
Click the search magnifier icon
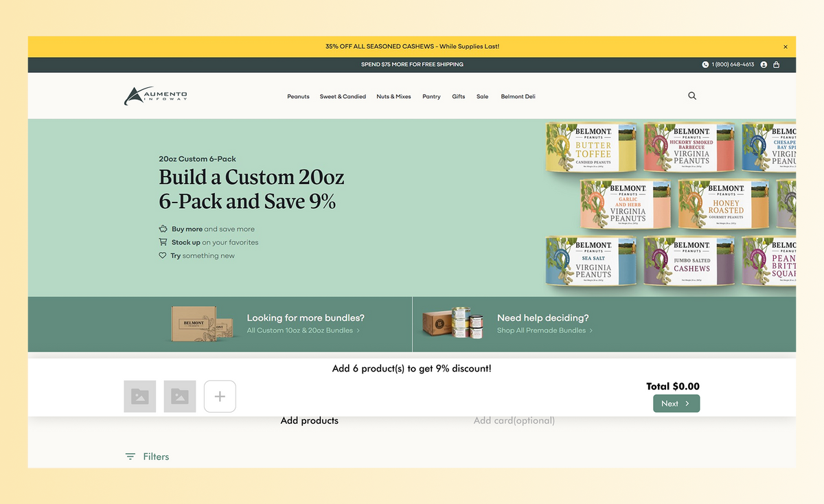[692, 96]
